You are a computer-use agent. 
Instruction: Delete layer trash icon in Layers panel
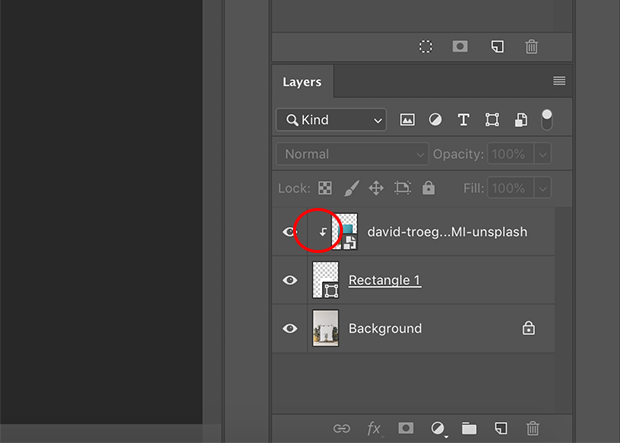[533, 428]
